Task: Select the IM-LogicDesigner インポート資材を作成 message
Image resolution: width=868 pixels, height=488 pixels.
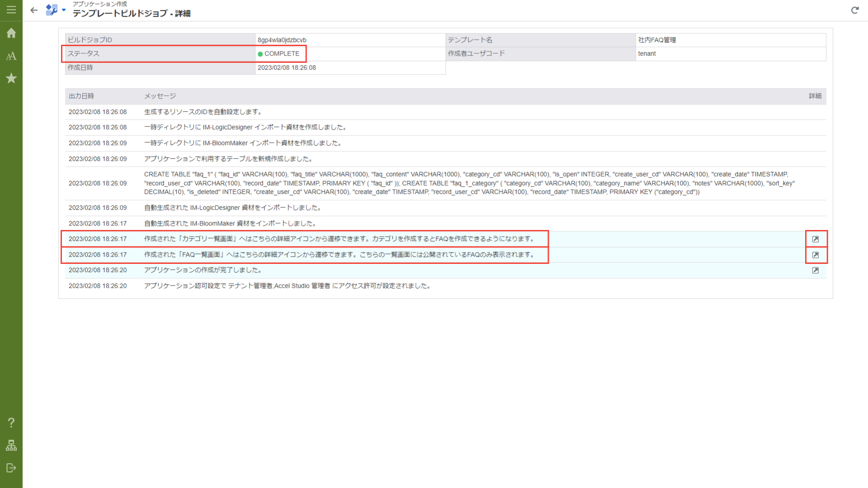Action: 246,127
